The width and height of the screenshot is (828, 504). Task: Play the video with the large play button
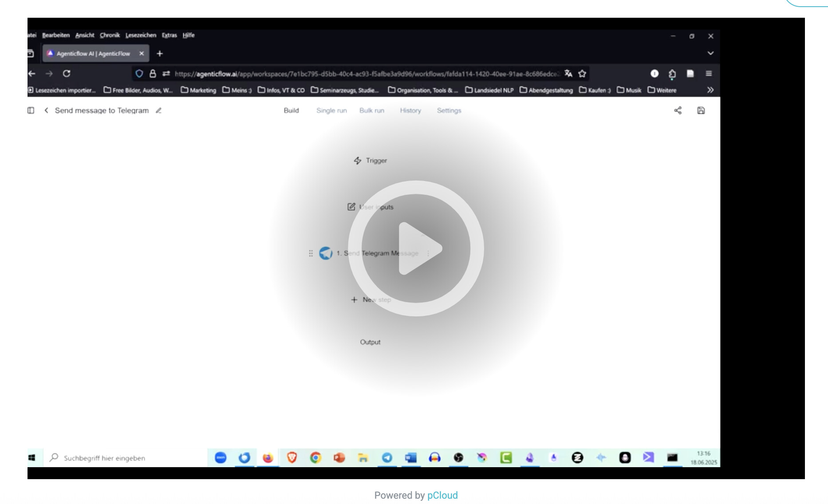point(416,248)
